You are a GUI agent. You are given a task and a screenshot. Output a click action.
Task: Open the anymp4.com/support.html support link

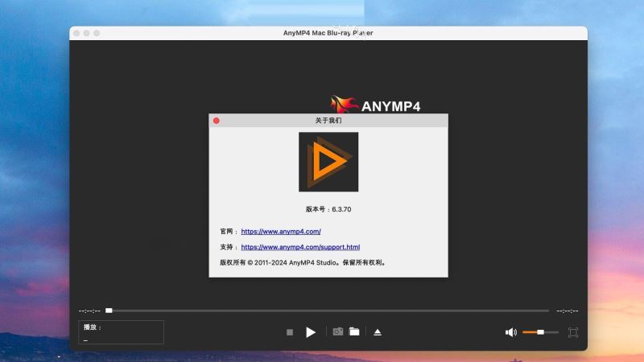point(300,247)
